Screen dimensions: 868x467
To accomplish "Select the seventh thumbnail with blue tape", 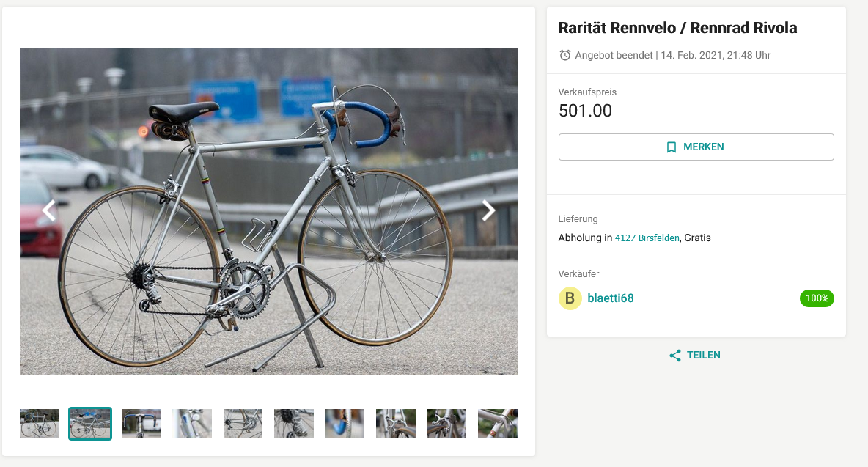I will tap(345, 424).
